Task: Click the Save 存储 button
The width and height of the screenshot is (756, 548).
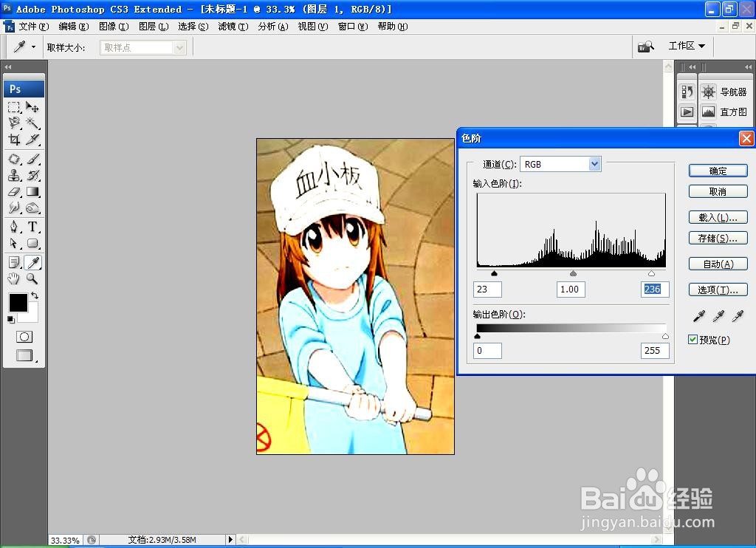Action: (x=718, y=239)
